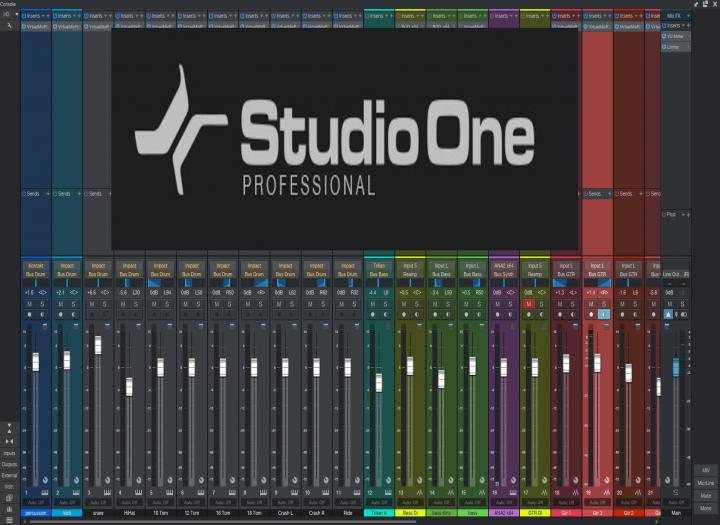The image size is (720, 525).
Task: Open the Auto: Off automation menu on channel 1
Action: tap(36, 502)
